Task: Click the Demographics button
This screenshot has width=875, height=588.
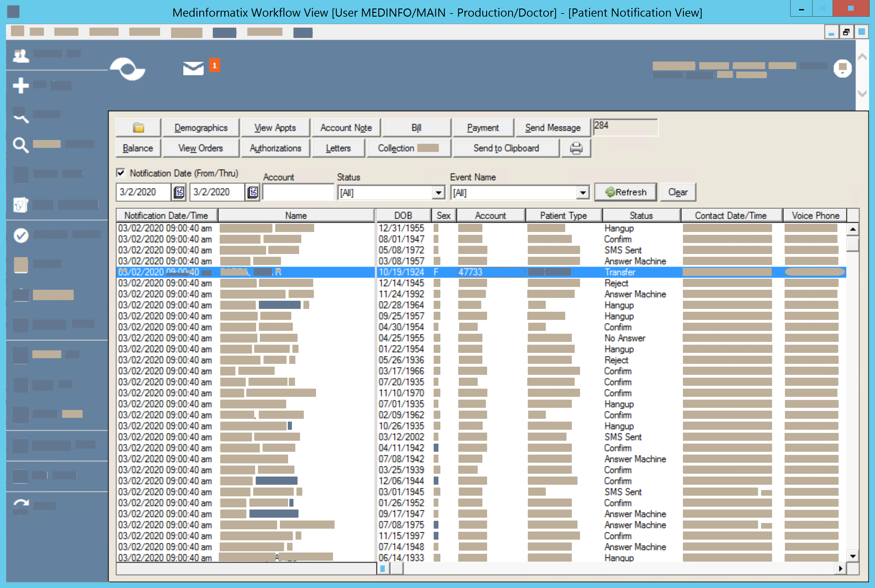Action: tap(201, 128)
